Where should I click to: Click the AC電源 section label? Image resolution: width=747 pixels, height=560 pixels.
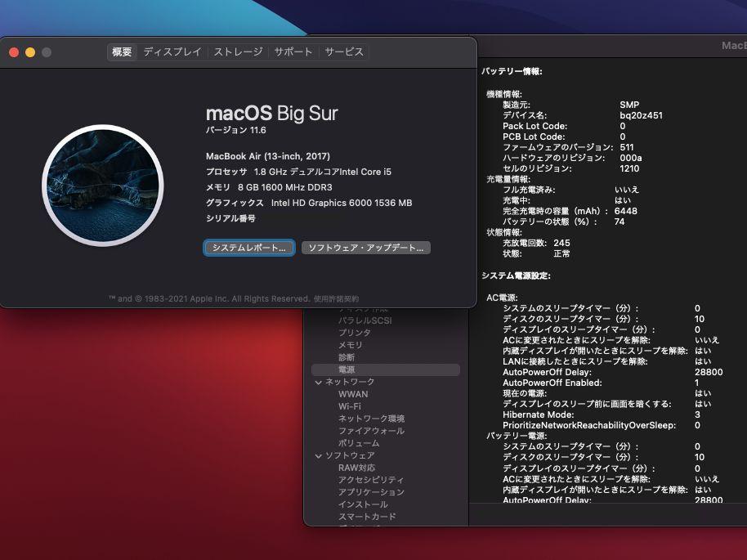502,298
